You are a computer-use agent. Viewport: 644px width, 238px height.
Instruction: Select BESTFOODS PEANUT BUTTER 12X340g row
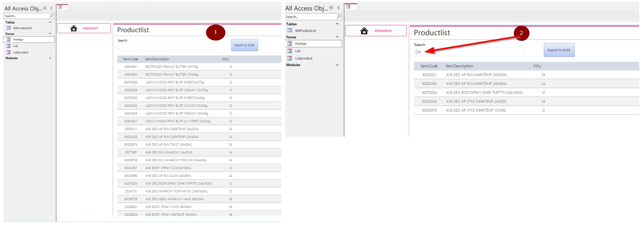199,74
